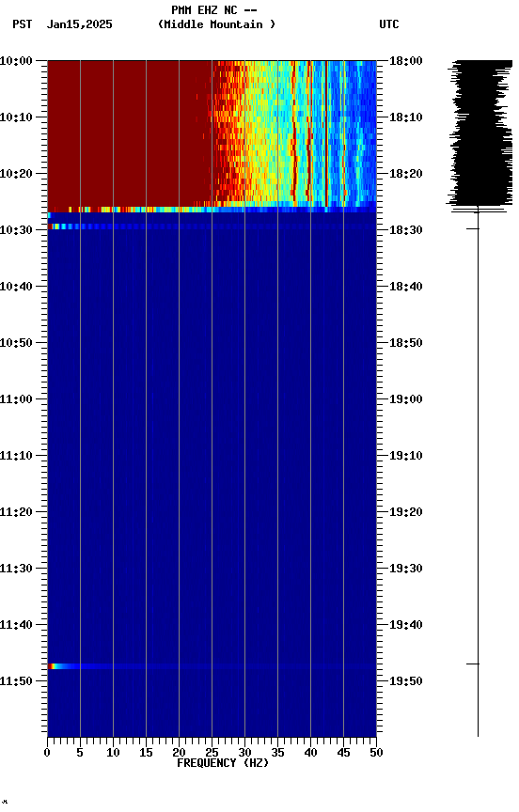Click the 40 Hz frequency tick label
The height and width of the screenshot is (812, 519).
point(310,753)
